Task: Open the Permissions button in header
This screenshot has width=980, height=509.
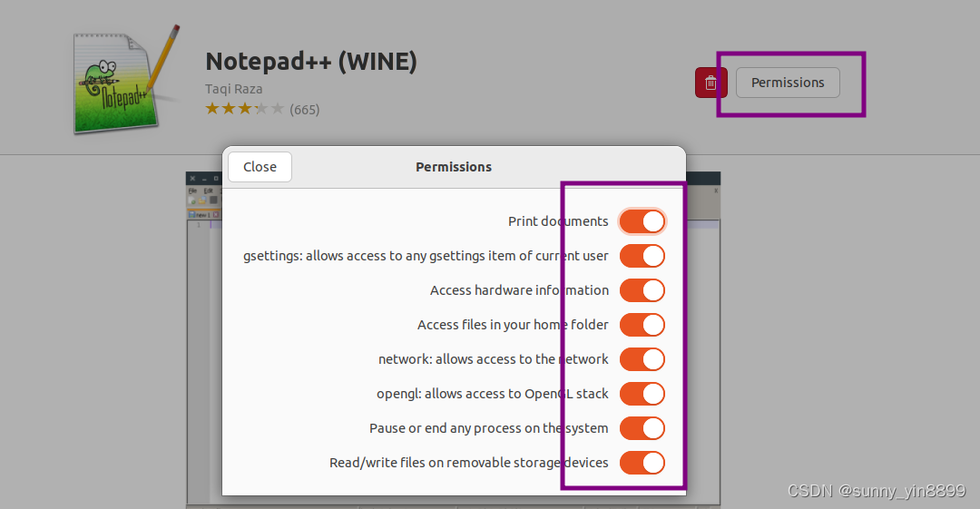Action: (x=788, y=83)
